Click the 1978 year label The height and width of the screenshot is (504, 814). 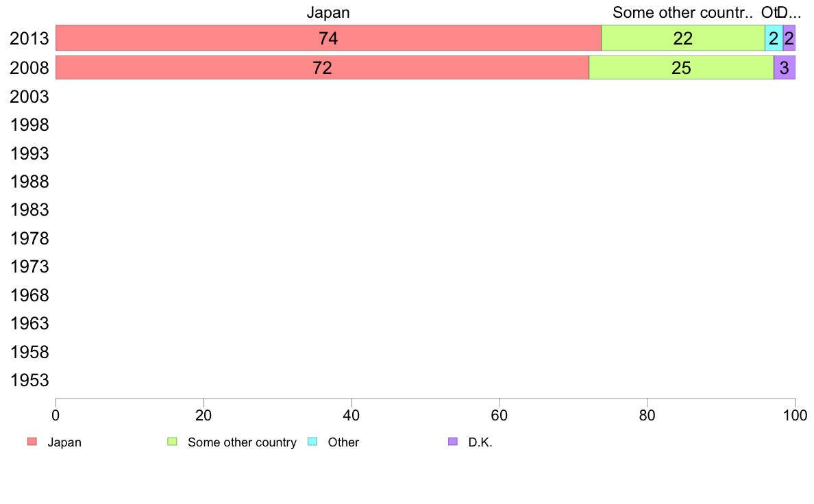(x=29, y=238)
